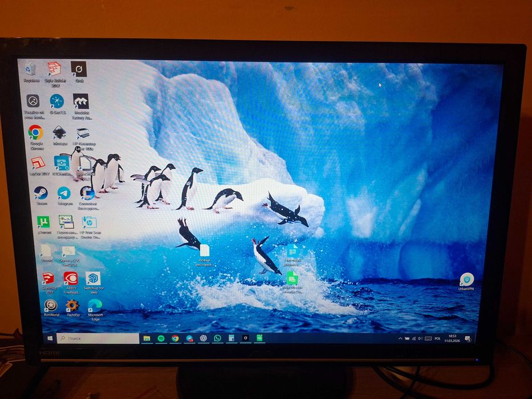Launch LayOut 2017 shortcut
Image resolution: width=532 pixels, height=399 pixels.
tap(39, 166)
